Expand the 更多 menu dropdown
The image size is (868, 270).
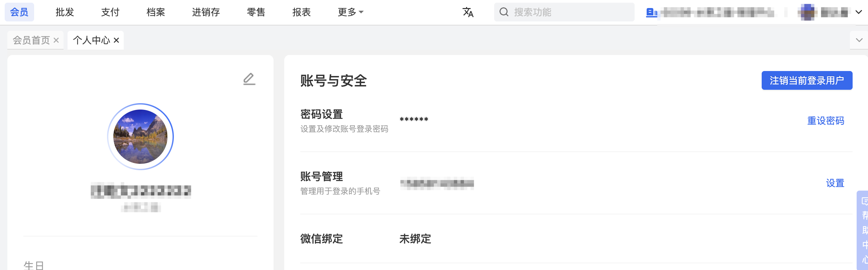coord(350,12)
